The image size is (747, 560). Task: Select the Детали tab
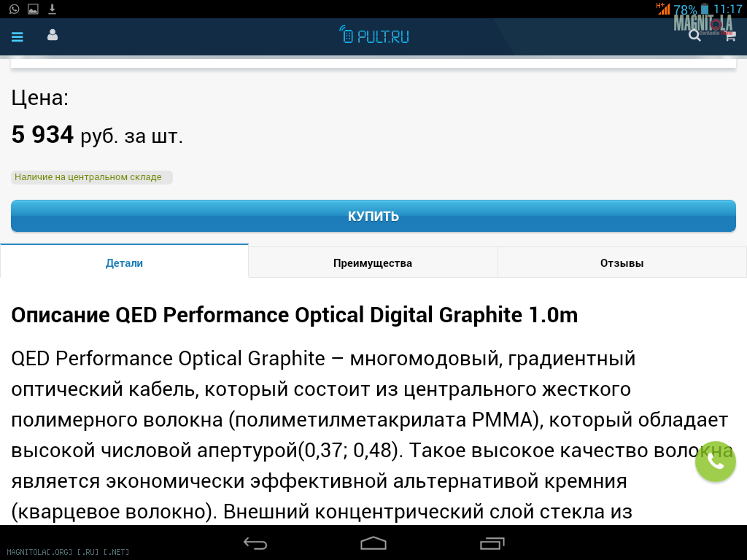click(124, 263)
